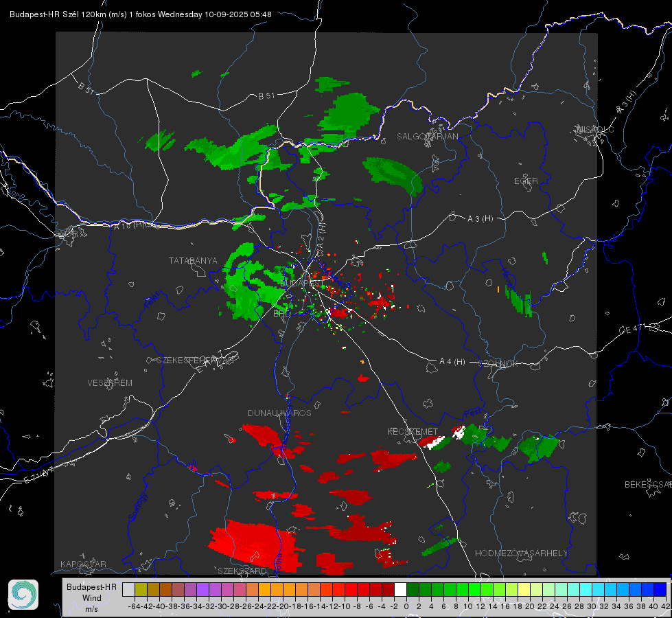This screenshot has width=672, height=618.
Task: Click the DUNAÚJVÁROS city label
Action: point(279,413)
